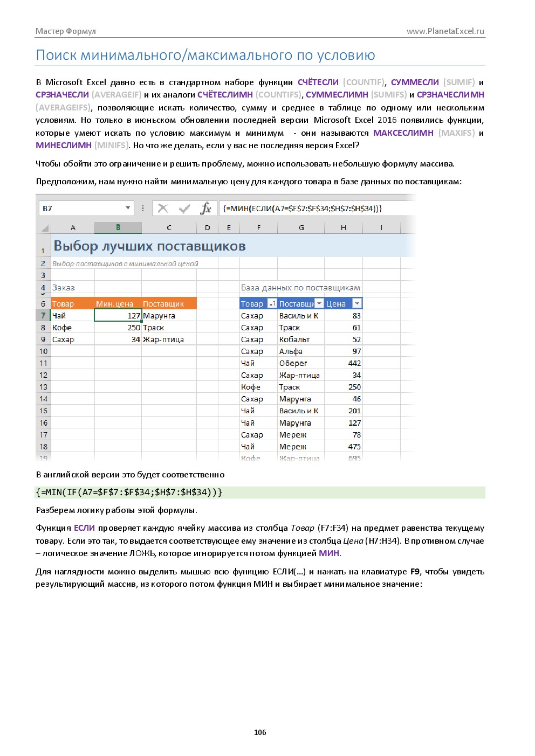
Task: Select cell 'Сахар' in column A row 9
Action: pos(73,339)
